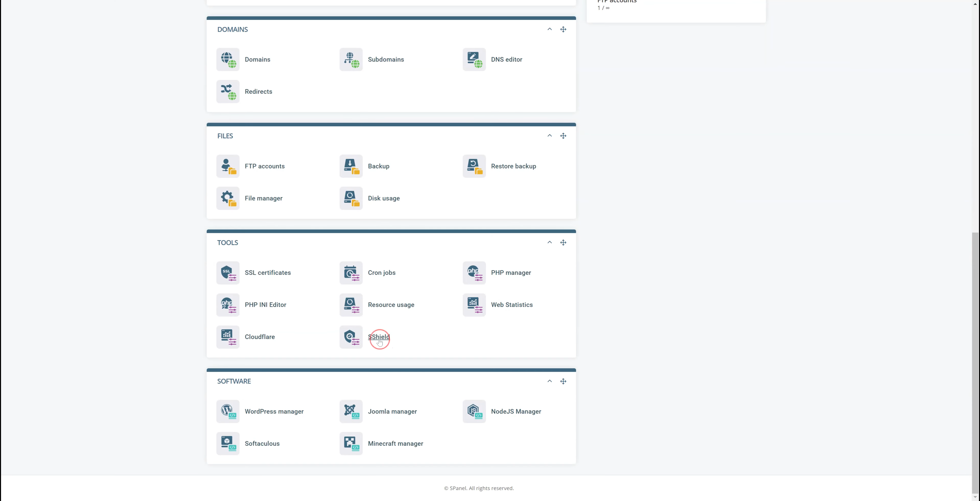Click the WordPress manager link text
This screenshot has height=501, width=980.
274,412
